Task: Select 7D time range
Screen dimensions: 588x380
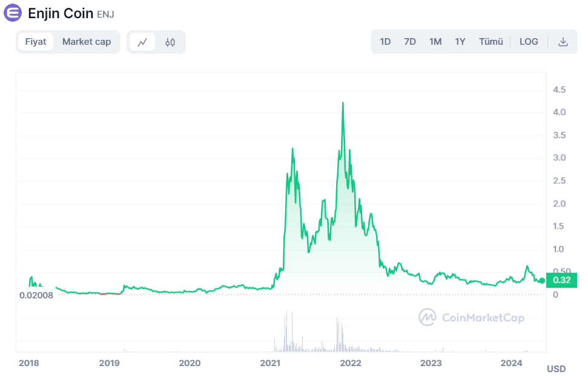Action: pyautogui.click(x=410, y=42)
